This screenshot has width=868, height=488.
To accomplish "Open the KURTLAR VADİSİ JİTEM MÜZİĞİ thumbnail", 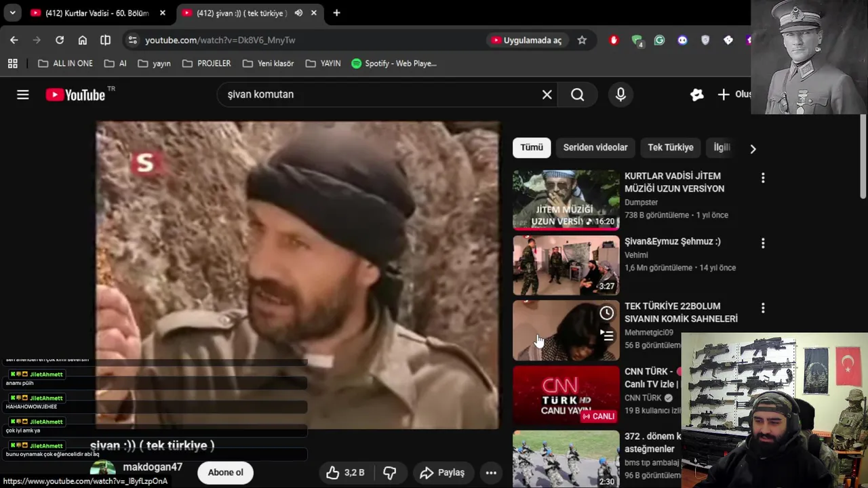I will [566, 200].
